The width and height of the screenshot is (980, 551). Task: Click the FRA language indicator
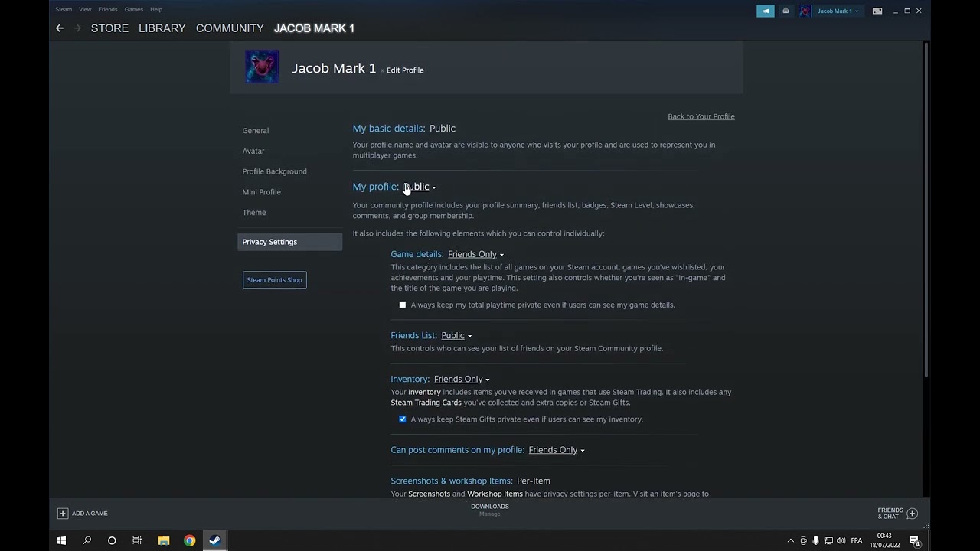pos(857,540)
